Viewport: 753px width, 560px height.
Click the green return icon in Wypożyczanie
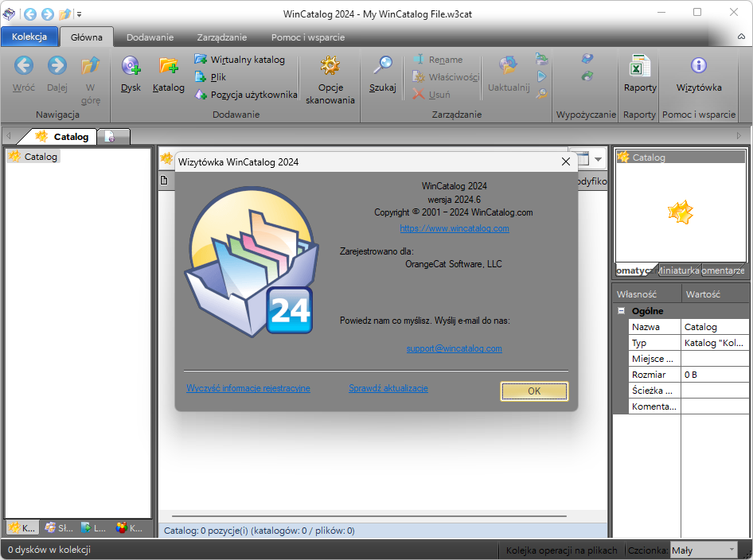[x=587, y=76]
